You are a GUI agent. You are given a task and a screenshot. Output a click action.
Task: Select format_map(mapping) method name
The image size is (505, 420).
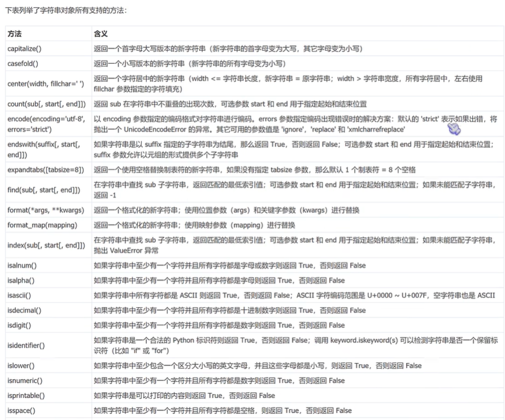[x=42, y=225]
